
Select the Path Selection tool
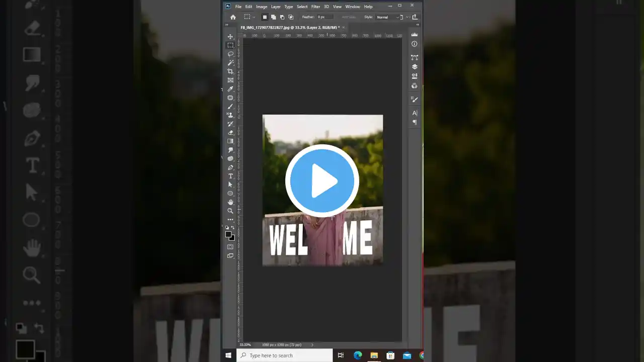230,185
